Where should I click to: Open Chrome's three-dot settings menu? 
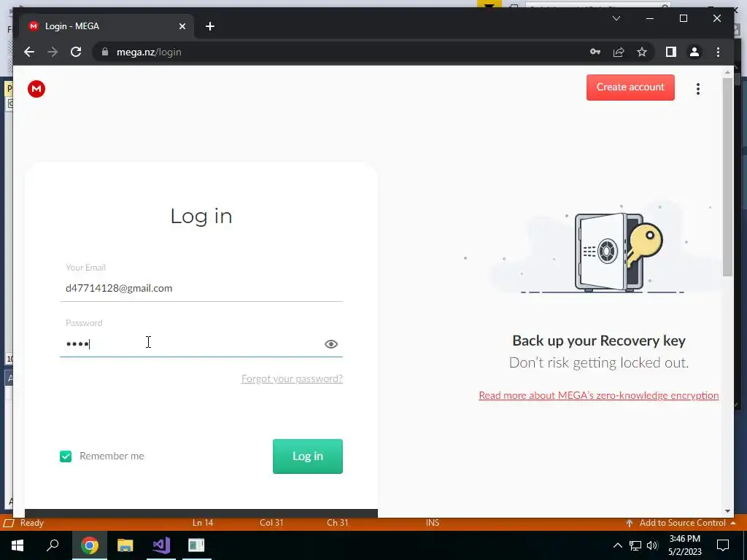718,52
